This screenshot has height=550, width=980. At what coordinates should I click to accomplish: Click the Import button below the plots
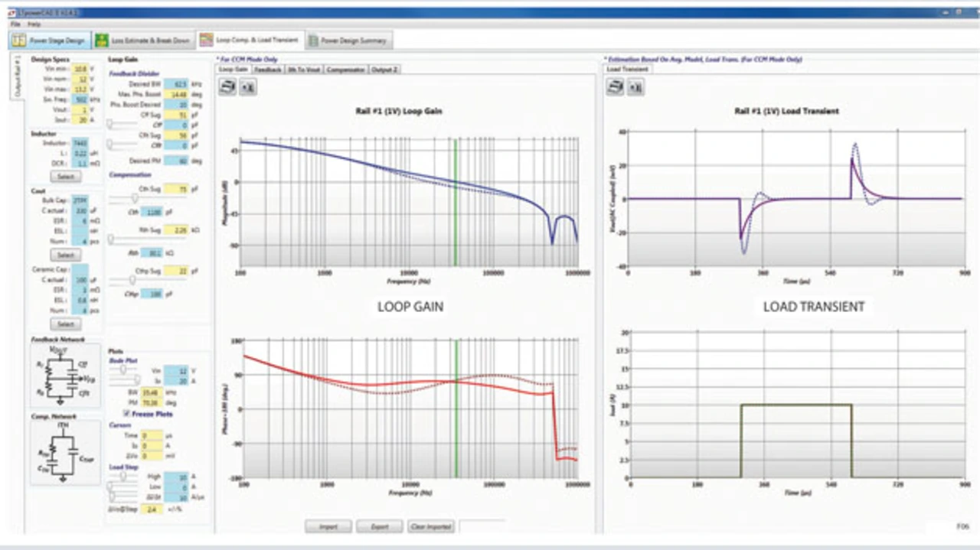pos(328,526)
